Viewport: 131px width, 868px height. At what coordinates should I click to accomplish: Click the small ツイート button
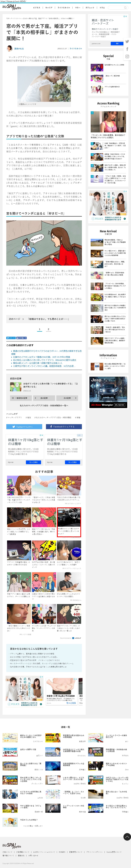(11, 338)
